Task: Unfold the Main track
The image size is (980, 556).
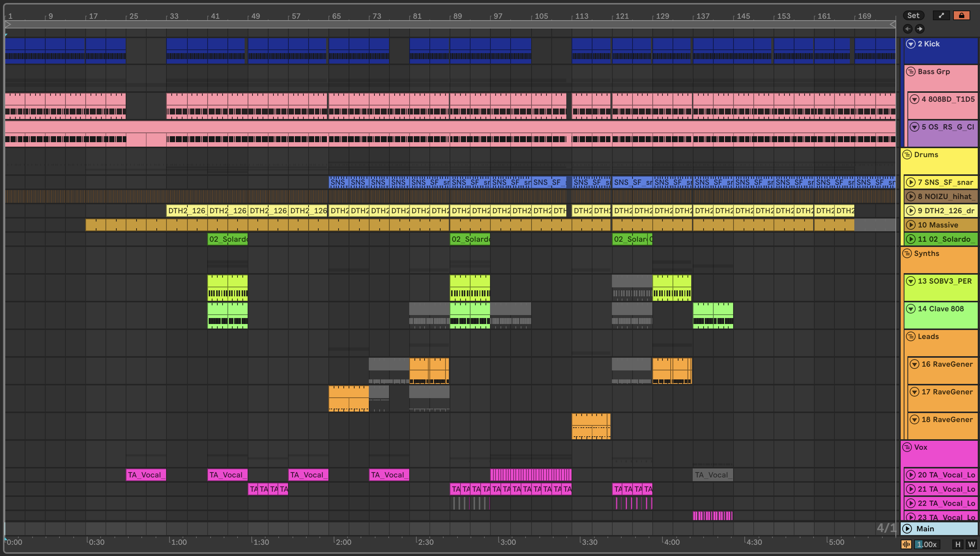Action: pos(907,529)
